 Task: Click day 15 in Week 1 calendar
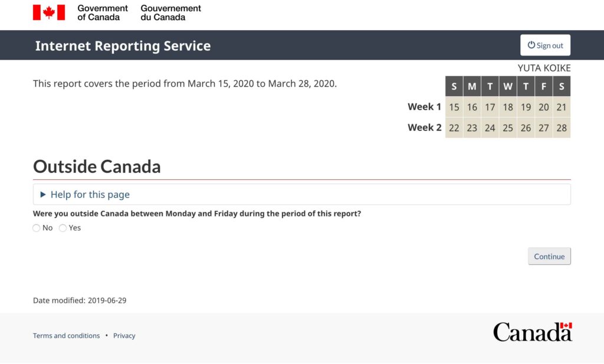454,107
